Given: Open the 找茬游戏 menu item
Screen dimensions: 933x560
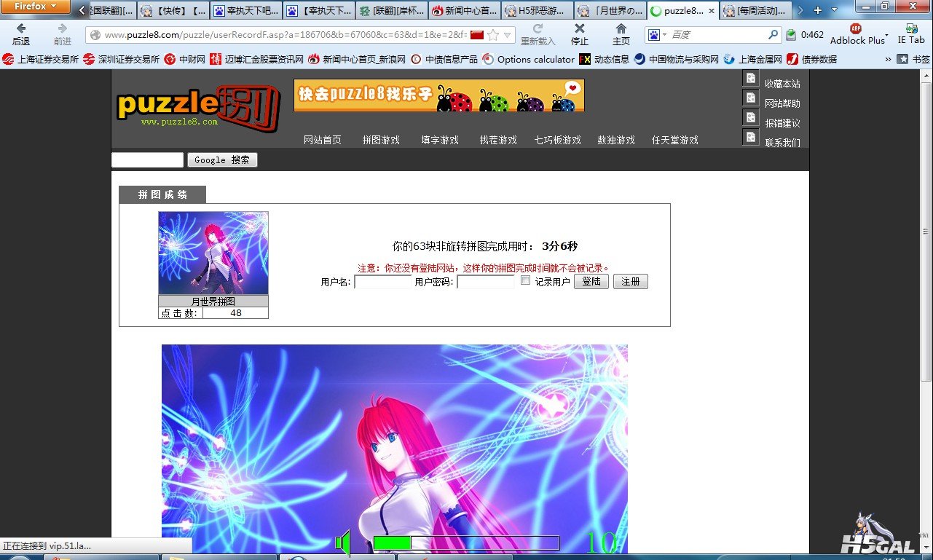Looking at the screenshot, I should coord(498,140).
